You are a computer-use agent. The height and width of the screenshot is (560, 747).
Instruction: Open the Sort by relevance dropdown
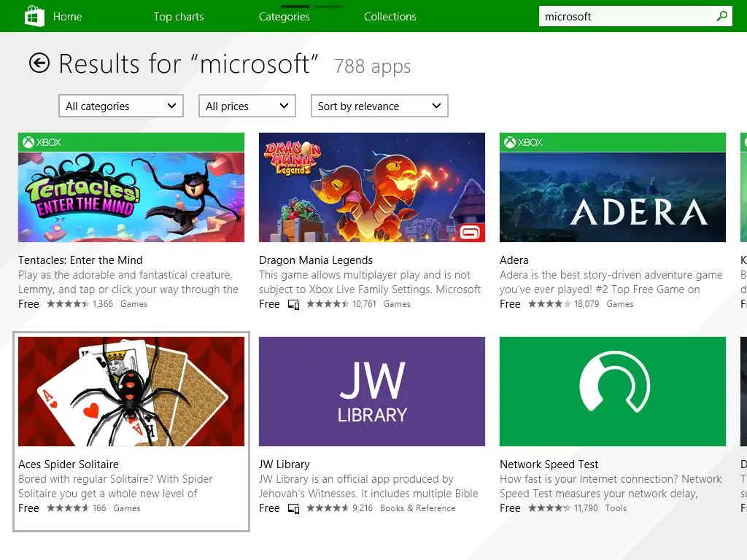(379, 106)
